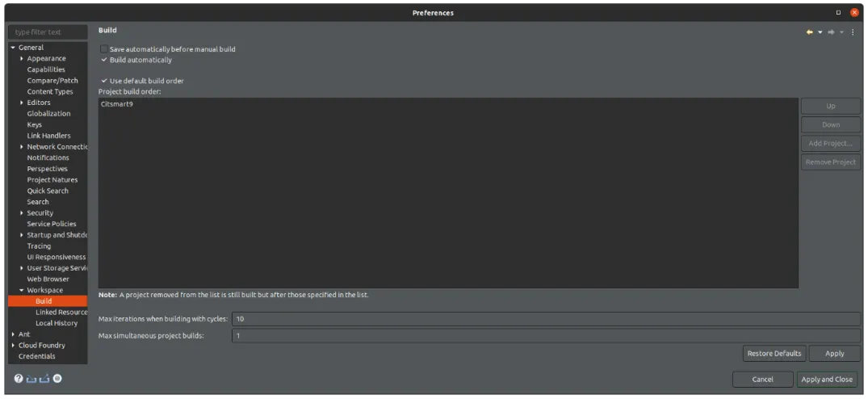Expand the Editors tree node
868x399 pixels.
coord(22,103)
